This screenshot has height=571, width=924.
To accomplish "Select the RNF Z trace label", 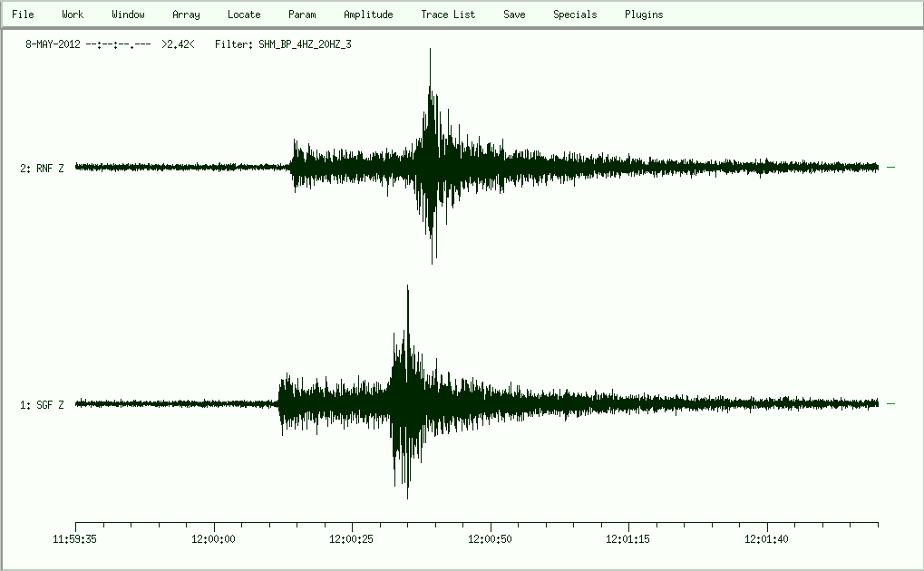I will point(43,168).
